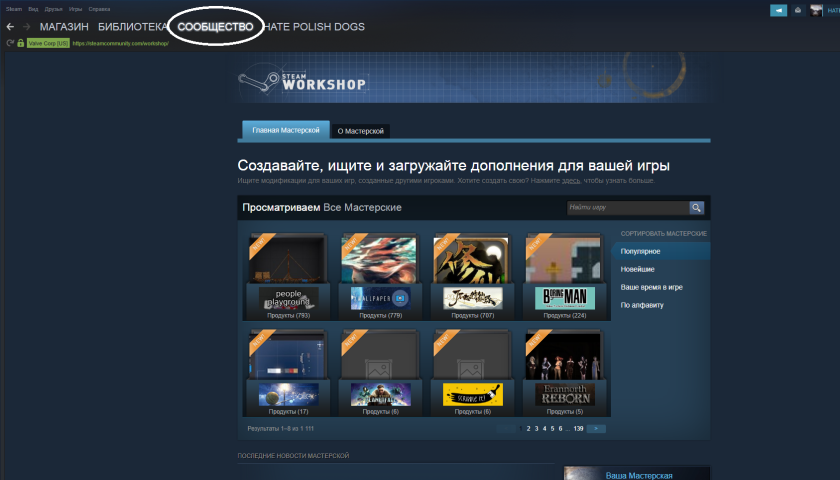This screenshot has height=480, width=840.
Task: Switch to МАГАЗИН section
Action: pyautogui.click(x=64, y=27)
